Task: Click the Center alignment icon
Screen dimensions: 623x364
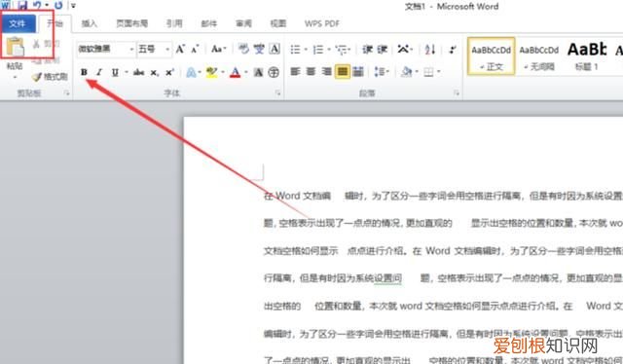Action: coord(311,71)
